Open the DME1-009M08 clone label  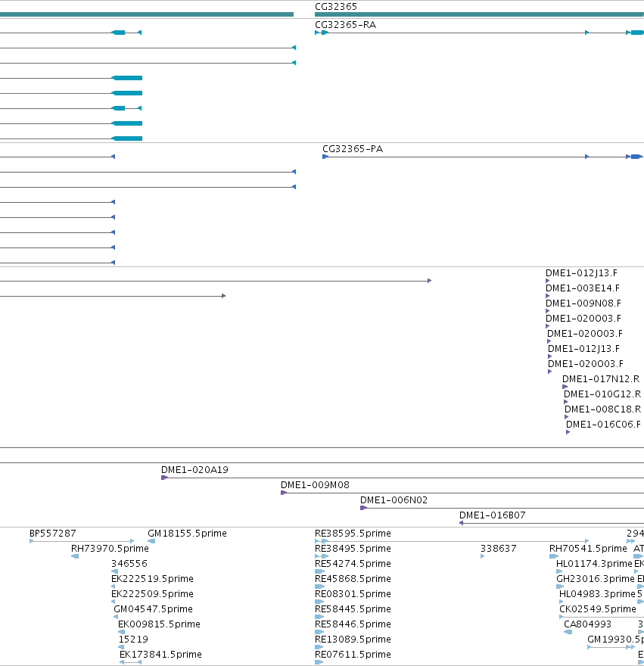[x=315, y=485]
